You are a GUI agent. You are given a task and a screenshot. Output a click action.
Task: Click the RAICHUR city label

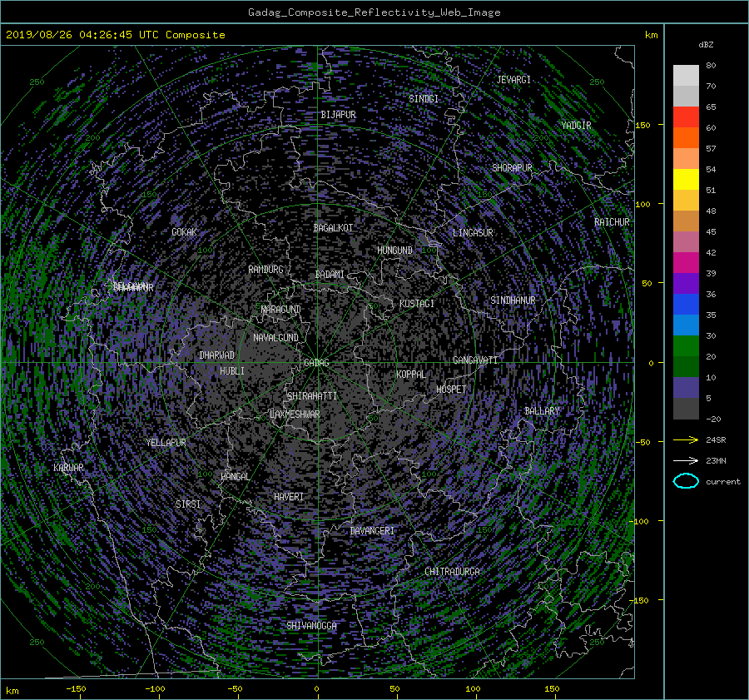tap(612, 222)
